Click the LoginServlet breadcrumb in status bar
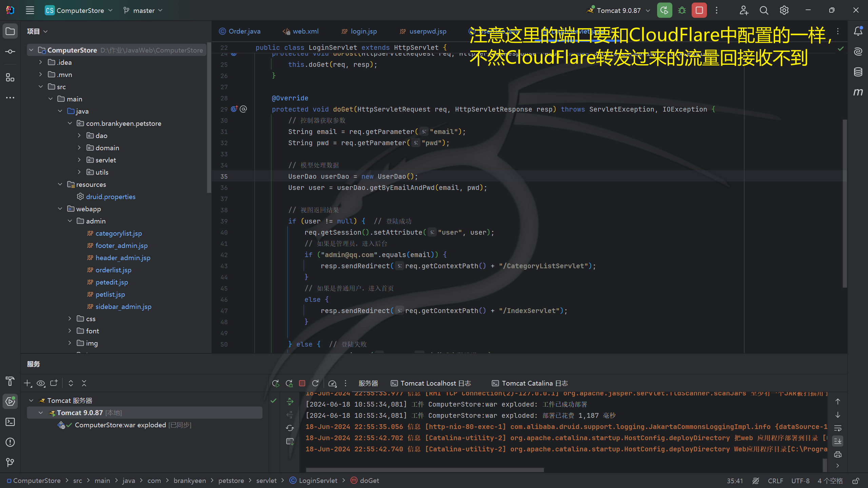This screenshot has height=488, width=868. point(318,481)
